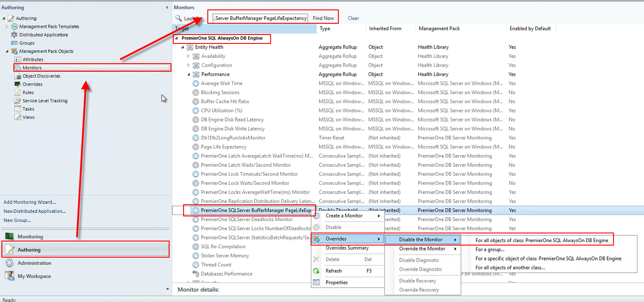Collapse the Authoring root tree node
Image resolution: width=644 pixels, height=302 pixels.
pos(4,18)
